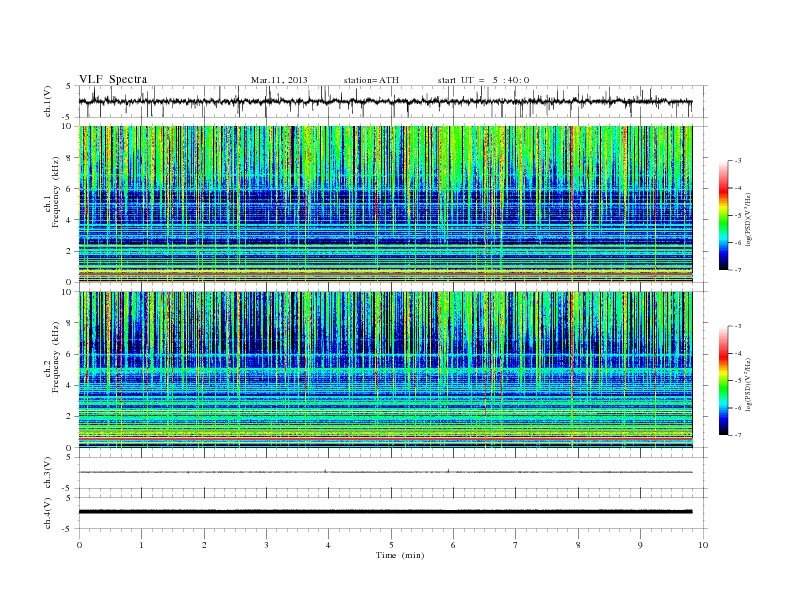Click the "ch.1(V)" axis label
This screenshot has width=792, height=612.
pyautogui.click(x=48, y=102)
